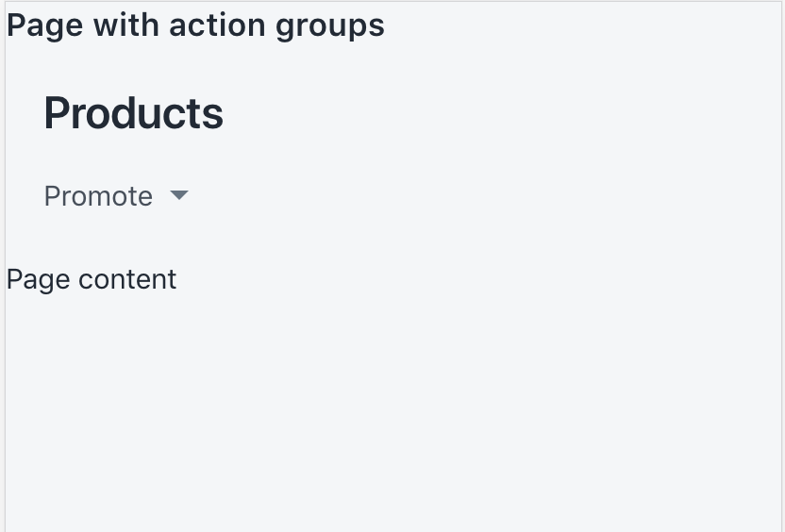Show the Promote menu options
Image resolution: width=785 pixels, height=532 pixels.
[116, 196]
